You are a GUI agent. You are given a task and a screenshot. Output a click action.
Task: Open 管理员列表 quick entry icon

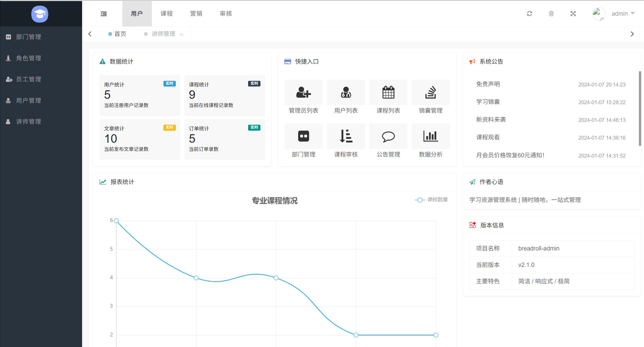click(x=303, y=92)
